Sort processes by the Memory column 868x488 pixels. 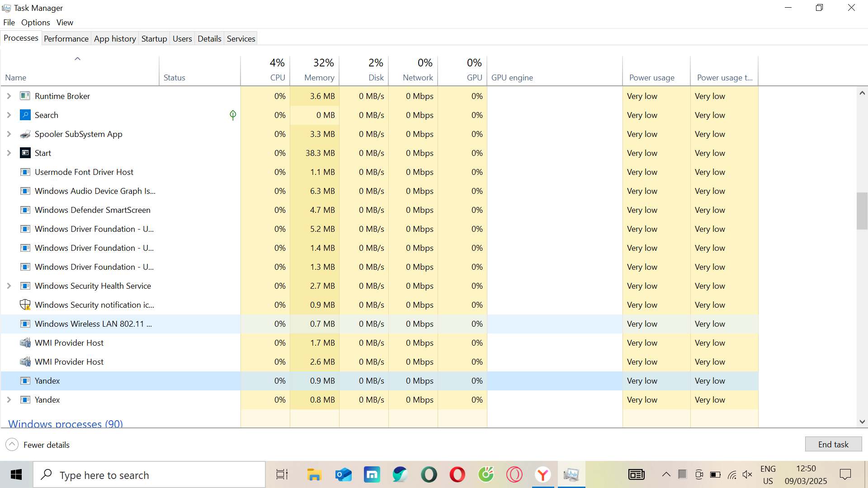pos(319,78)
